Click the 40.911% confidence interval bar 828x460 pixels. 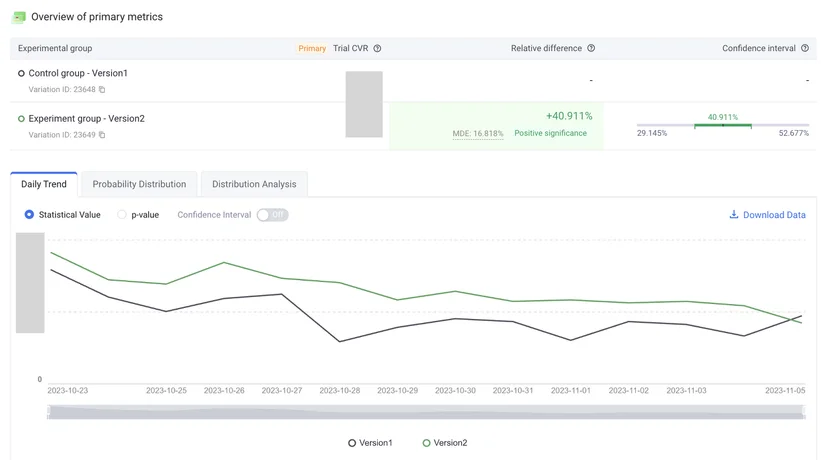pos(722,125)
